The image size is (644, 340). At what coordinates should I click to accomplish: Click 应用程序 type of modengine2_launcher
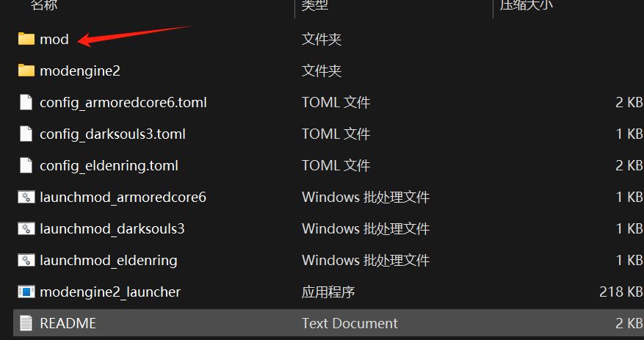tap(328, 292)
